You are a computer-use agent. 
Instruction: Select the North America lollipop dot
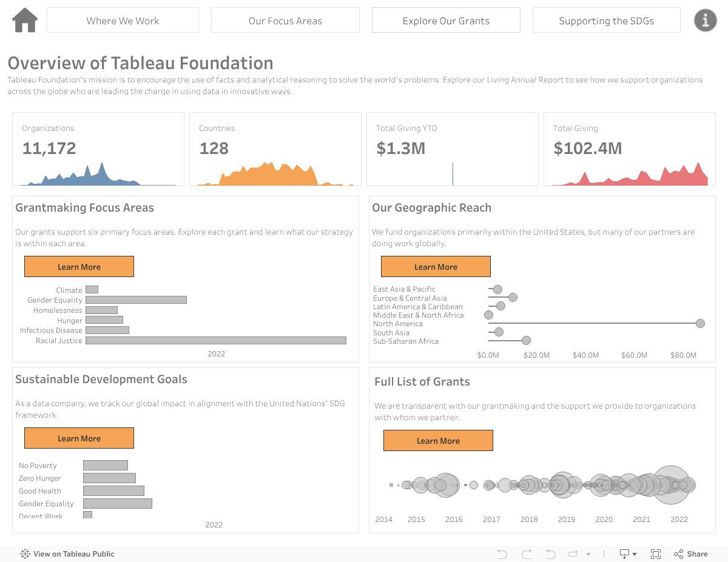coord(700,324)
